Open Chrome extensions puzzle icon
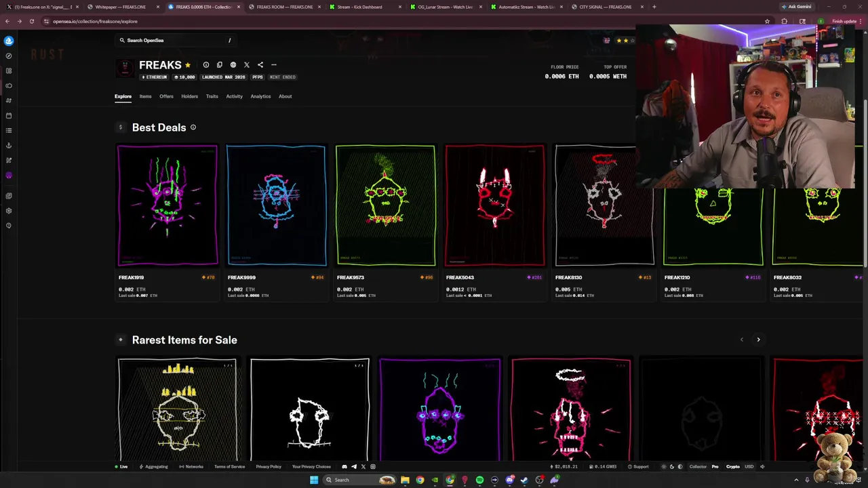868x488 pixels. (785, 21)
